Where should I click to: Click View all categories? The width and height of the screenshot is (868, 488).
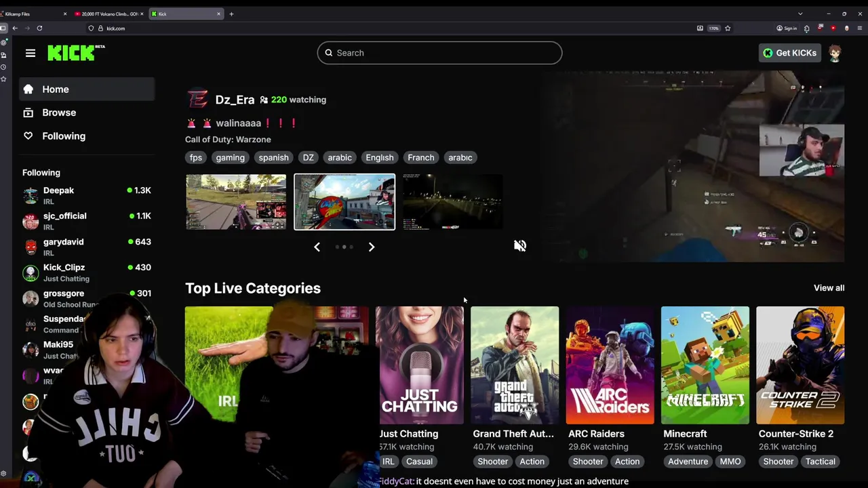point(829,288)
